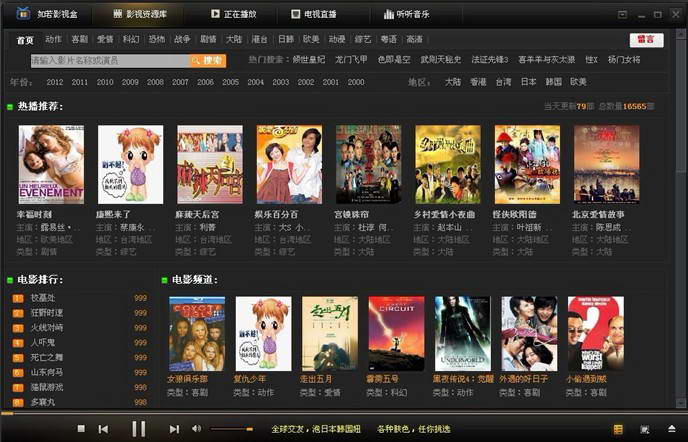Filter by year 2008
Image resolution: width=688 pixels, height=442 pixels.
pos(155,82)
